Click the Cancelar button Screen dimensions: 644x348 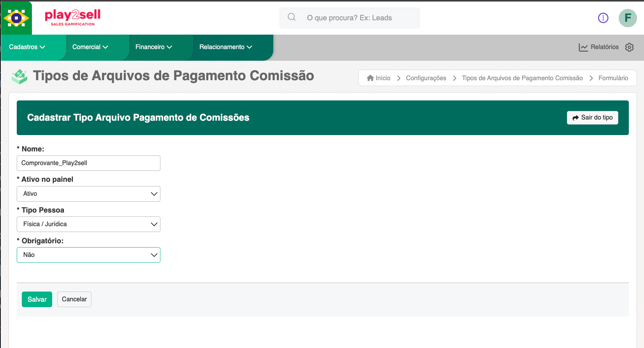(x=74, y=299)
